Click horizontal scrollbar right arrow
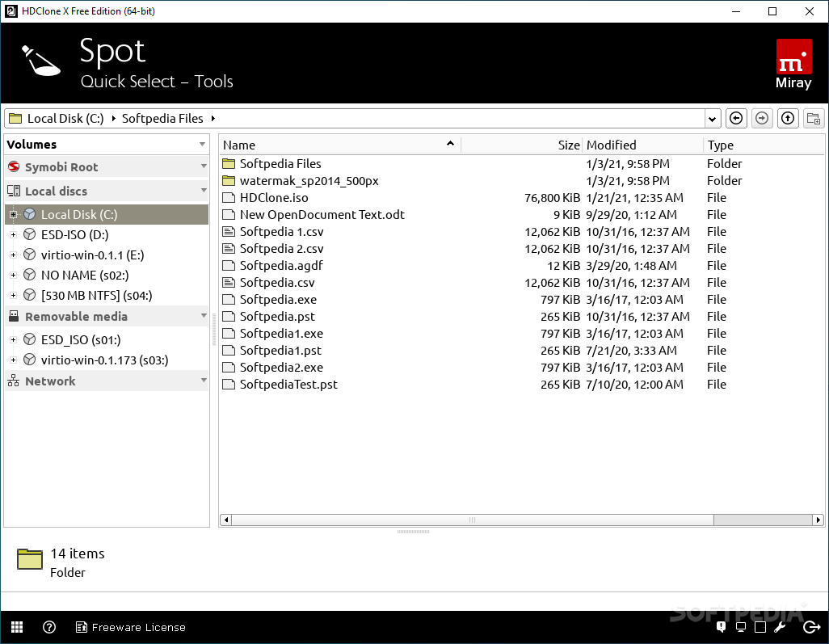Viewport: 829px width, 644px height. pyautogui.click(x=818, y=520)
